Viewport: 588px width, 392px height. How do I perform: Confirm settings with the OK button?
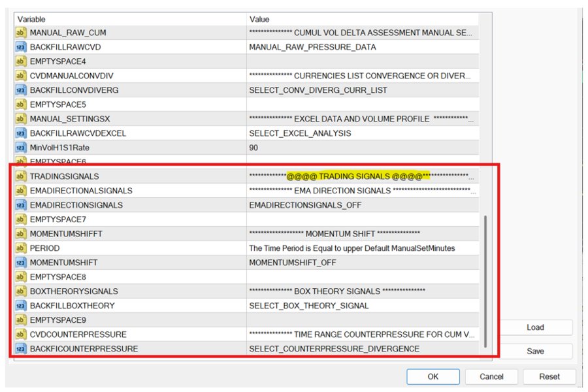point(433,376)
